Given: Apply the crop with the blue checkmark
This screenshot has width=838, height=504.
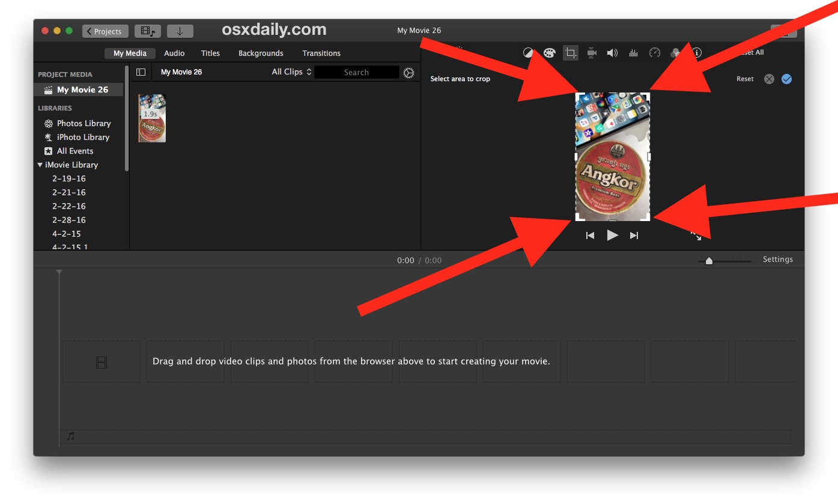Looking at the screenshot, I should [x=786, y=79].
